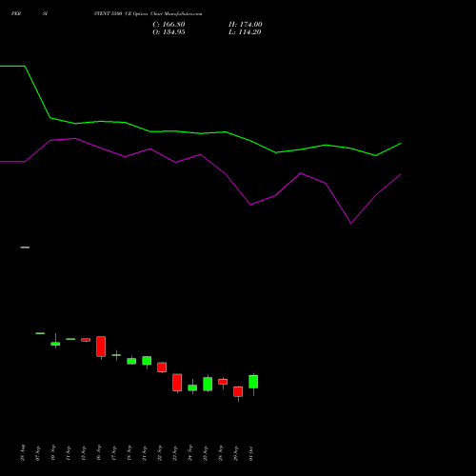Click the '16 Sep' date label
This screenshot has height=476, width=476.
click(99, 453)
